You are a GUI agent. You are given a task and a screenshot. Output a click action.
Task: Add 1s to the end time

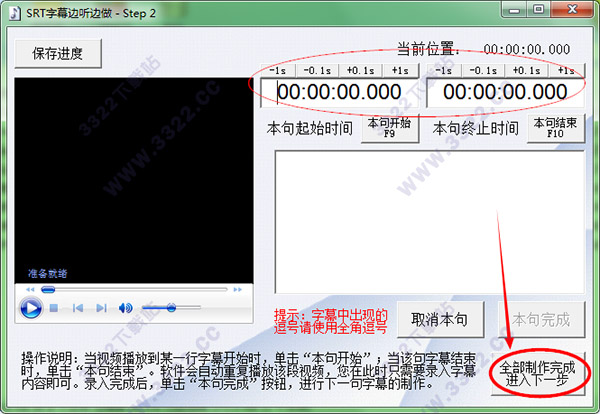(566, 70)
